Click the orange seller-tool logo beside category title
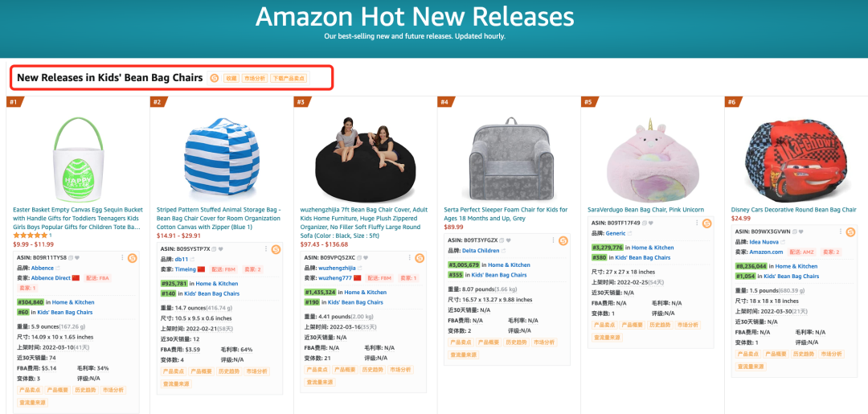 (x=214, y=78)
